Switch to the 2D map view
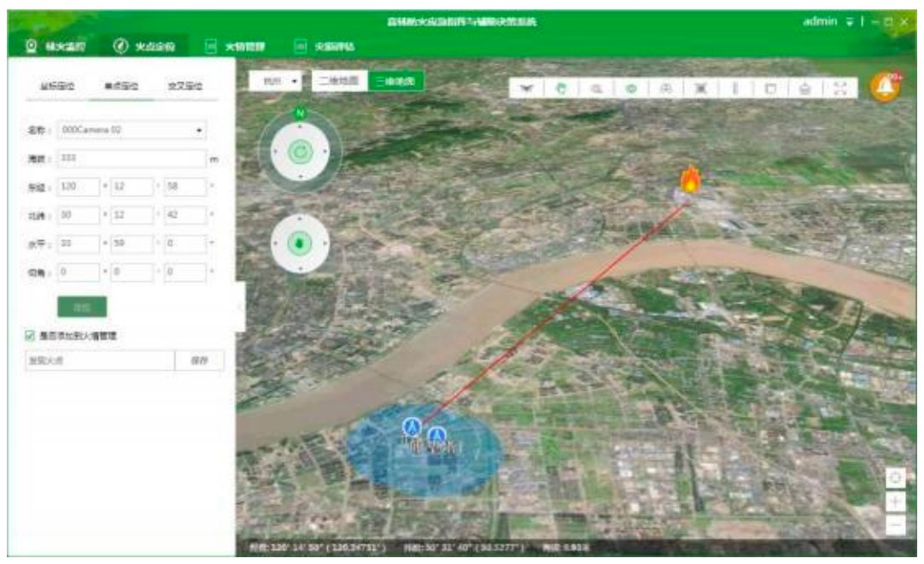 338,80
